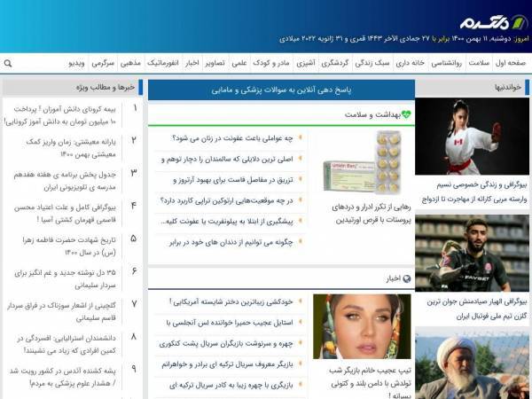
Task: Open the karate athlete biography thumbnail
Action: (x=472, y=137)
